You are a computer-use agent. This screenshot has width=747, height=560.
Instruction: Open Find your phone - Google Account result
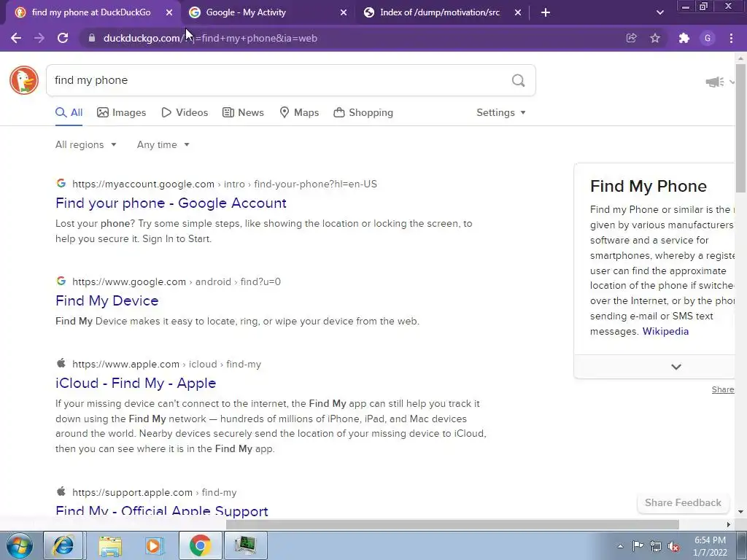click(171, 203)
